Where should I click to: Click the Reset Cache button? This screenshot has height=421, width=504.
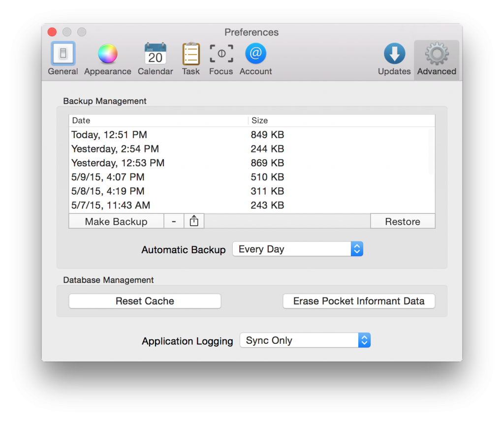click(x=145, y=301)
